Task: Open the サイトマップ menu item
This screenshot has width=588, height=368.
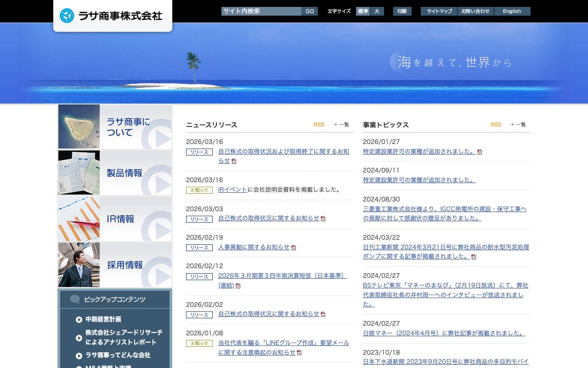Action: coord(438,11)
